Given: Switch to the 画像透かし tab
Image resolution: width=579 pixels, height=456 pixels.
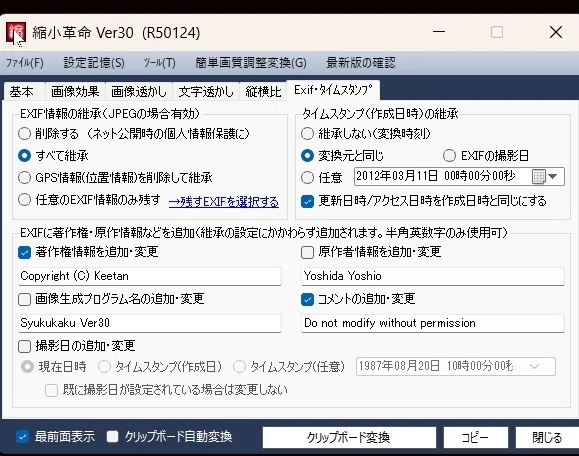Looking at the screenshot, I should tap(138, 91).
